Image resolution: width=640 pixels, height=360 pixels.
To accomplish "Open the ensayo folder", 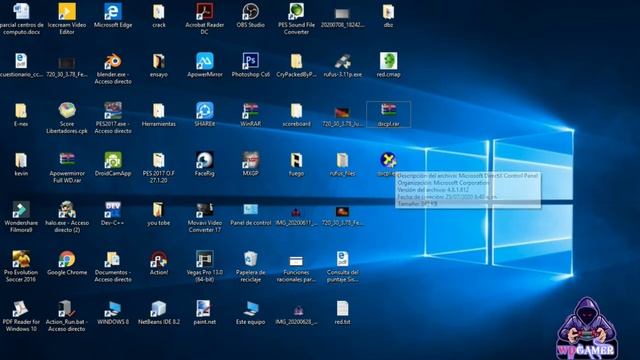I will [159, 65].
